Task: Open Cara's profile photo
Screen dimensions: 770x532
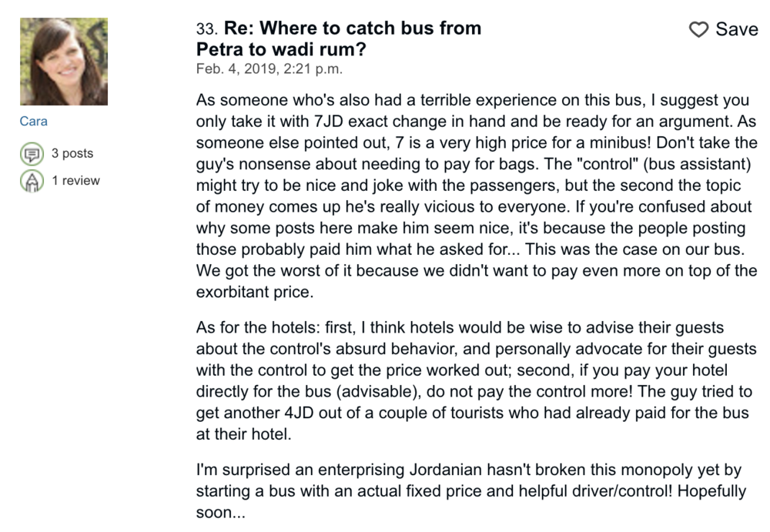Action: [63, 62]
